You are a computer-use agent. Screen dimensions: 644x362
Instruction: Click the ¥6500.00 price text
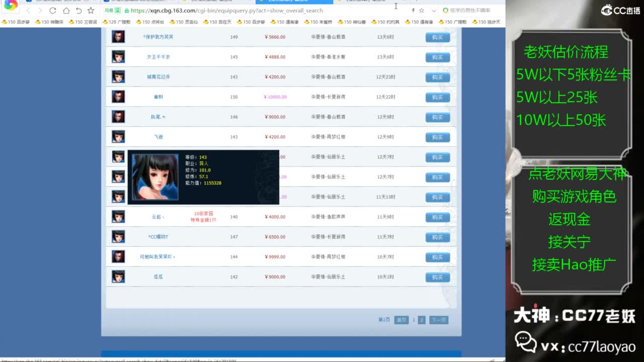[275, 237]
